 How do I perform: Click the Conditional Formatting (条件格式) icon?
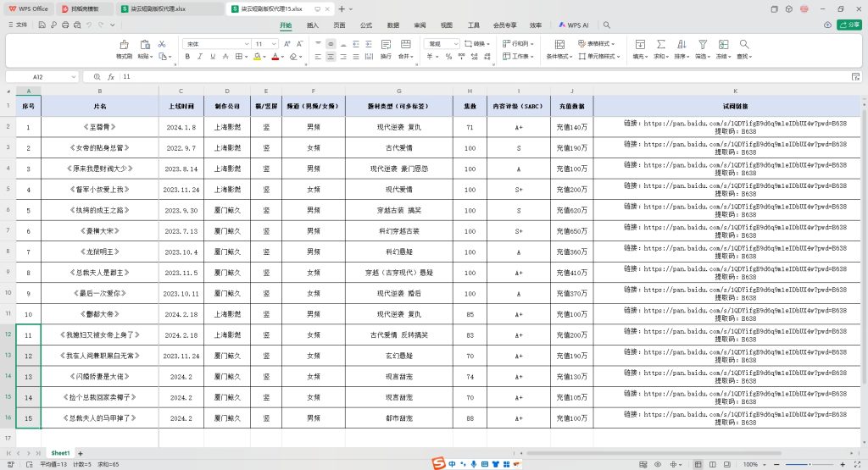click(559, 45)
